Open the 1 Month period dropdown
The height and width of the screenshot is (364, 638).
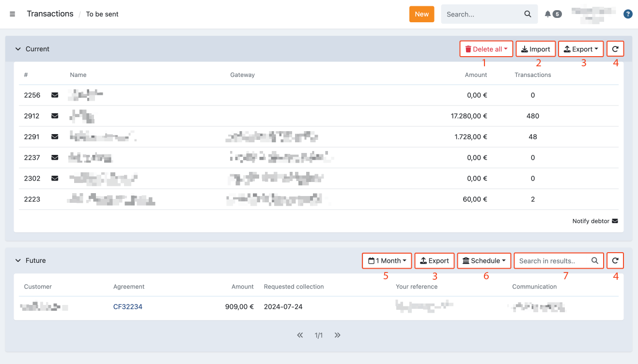[x=387, y=260]
